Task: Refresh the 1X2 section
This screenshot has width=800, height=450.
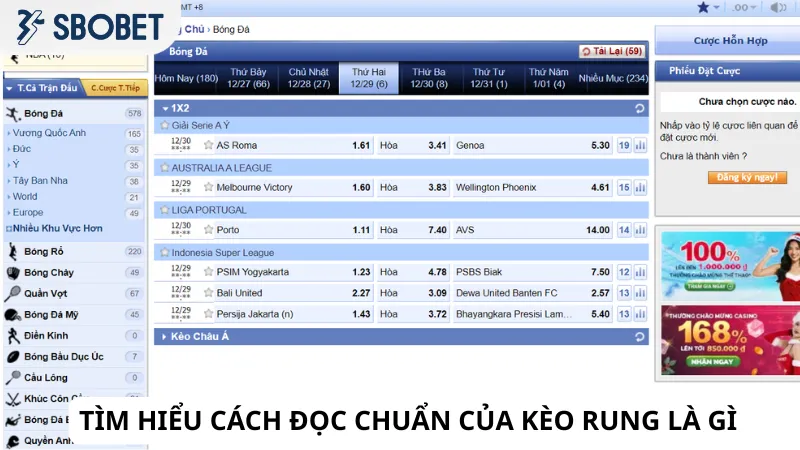Action: coord(639,108)
